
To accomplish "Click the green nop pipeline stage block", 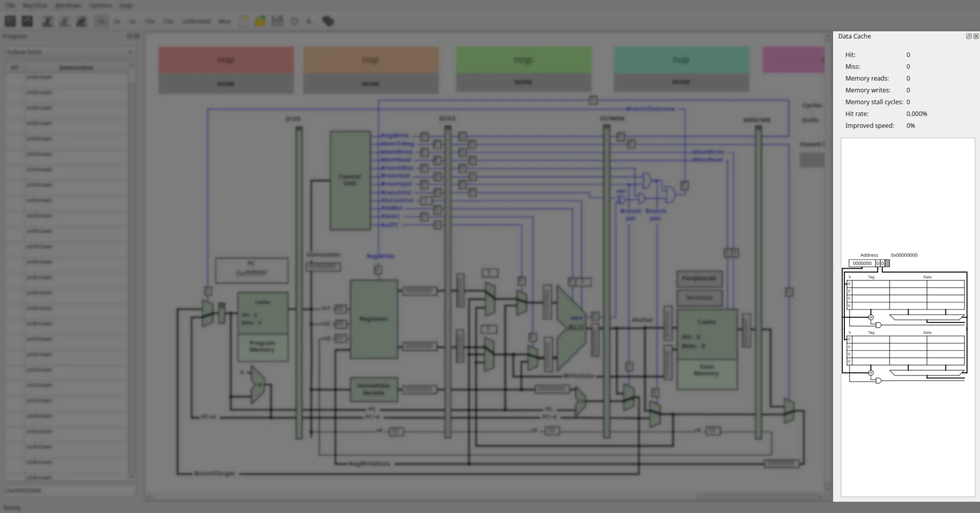I will [524, 60].
